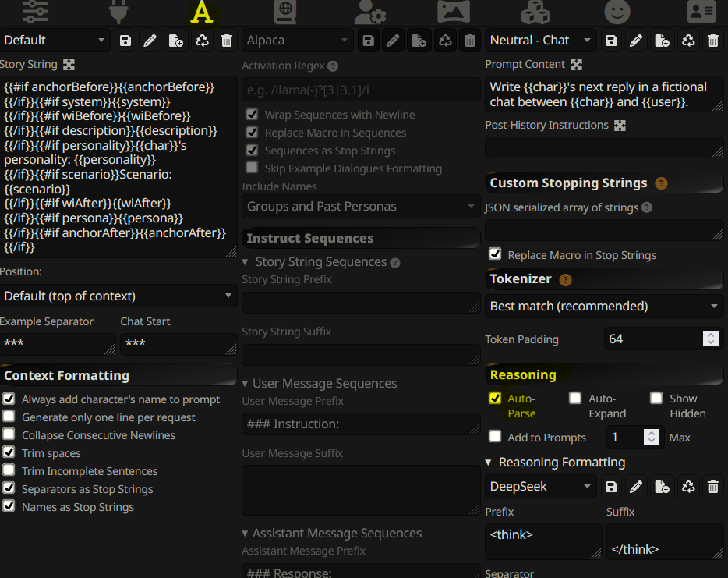Open the Advanced Formatting letter A icon

tap(202, 12)
